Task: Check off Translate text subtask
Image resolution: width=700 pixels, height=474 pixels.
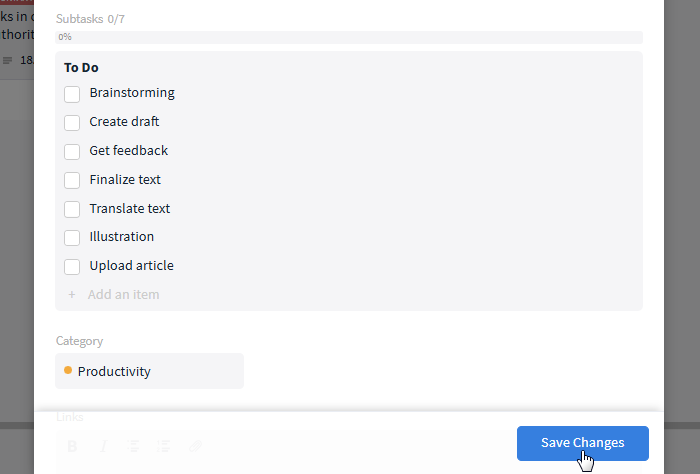Action: coord(72,209)
